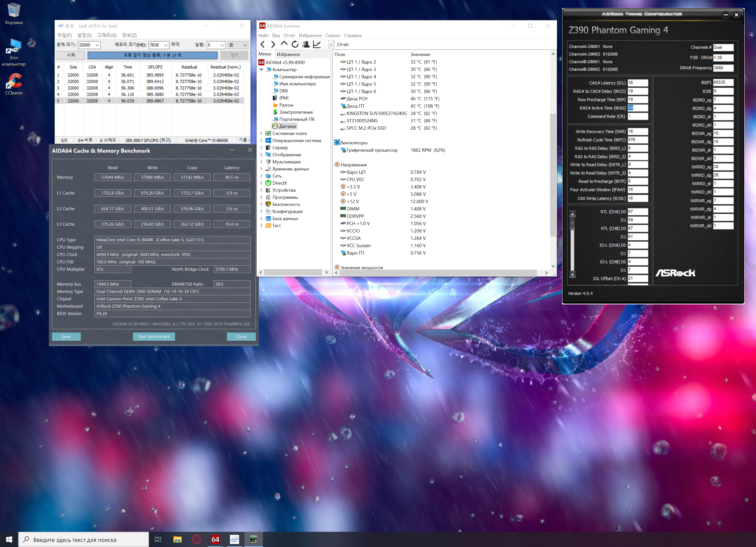This screenshot has height=547, width=756.
Task: Open the memory size 7838 dropdown
Action: point(166,45)
